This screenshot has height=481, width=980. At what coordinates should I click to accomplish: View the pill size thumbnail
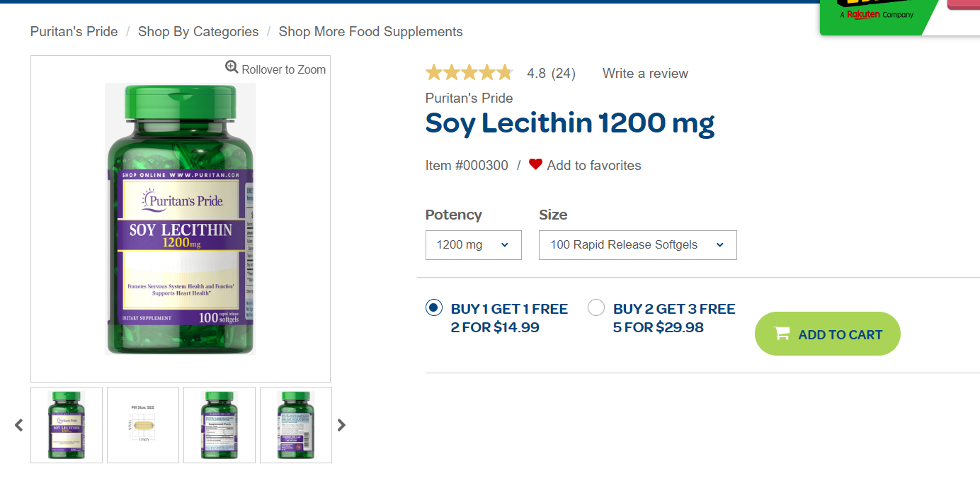pos(143,425)
